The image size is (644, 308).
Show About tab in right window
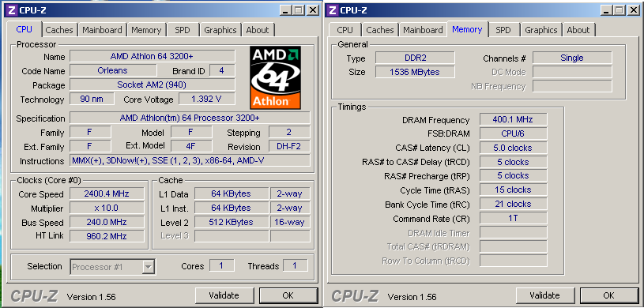[x=578, y=30]
